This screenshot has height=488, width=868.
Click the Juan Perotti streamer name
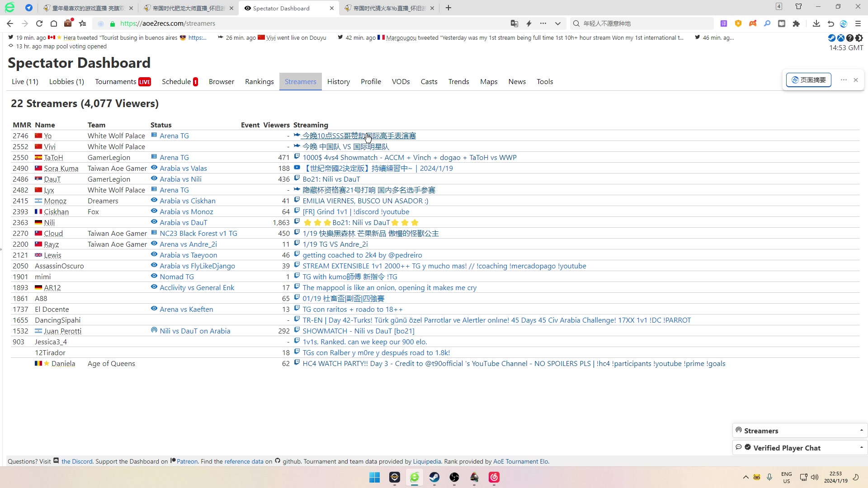click(62, 331)
